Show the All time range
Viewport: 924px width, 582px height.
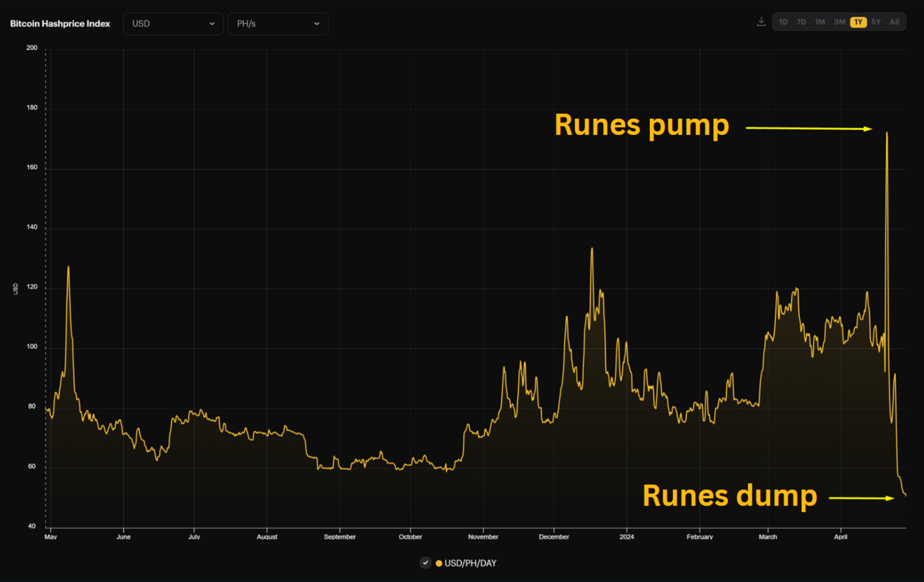click(894, 22)
